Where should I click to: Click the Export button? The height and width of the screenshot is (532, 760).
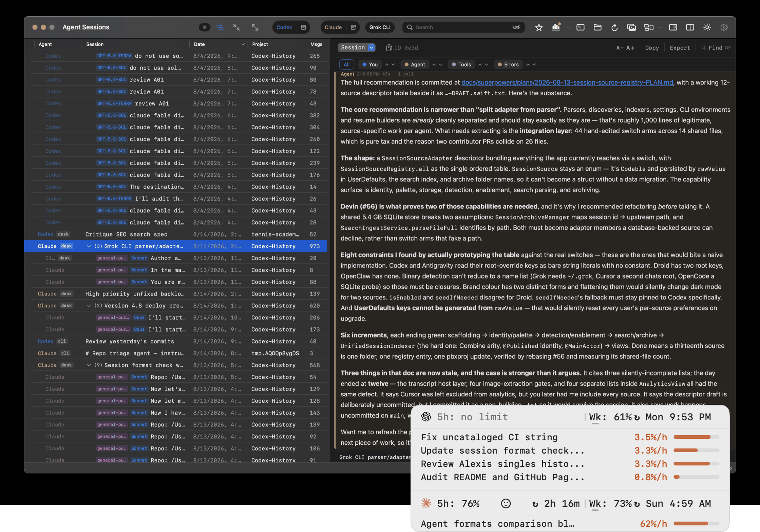click(680, 48)
